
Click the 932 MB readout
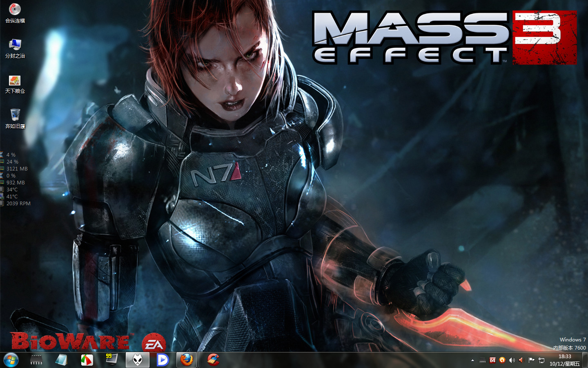16,182
